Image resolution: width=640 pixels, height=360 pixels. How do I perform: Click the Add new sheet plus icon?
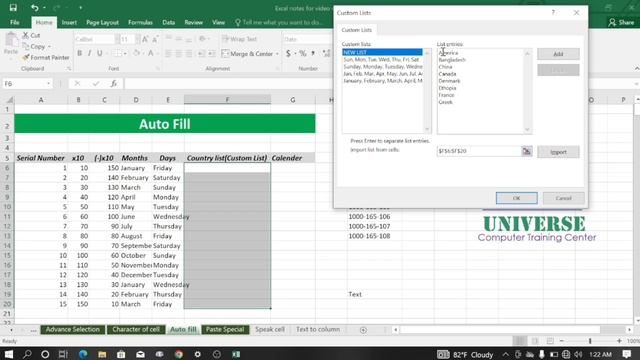(363, 330)
